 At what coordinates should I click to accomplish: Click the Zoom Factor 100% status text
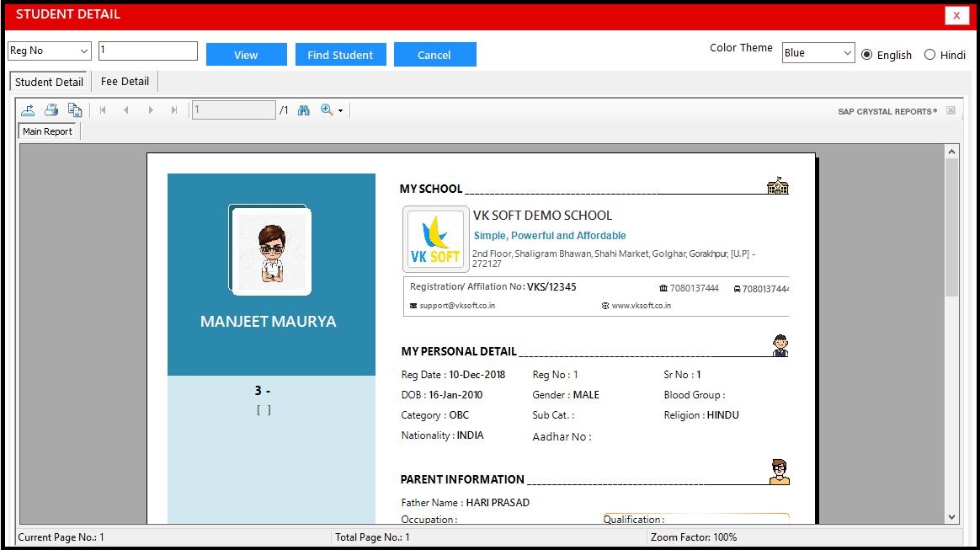coord(694,537)
